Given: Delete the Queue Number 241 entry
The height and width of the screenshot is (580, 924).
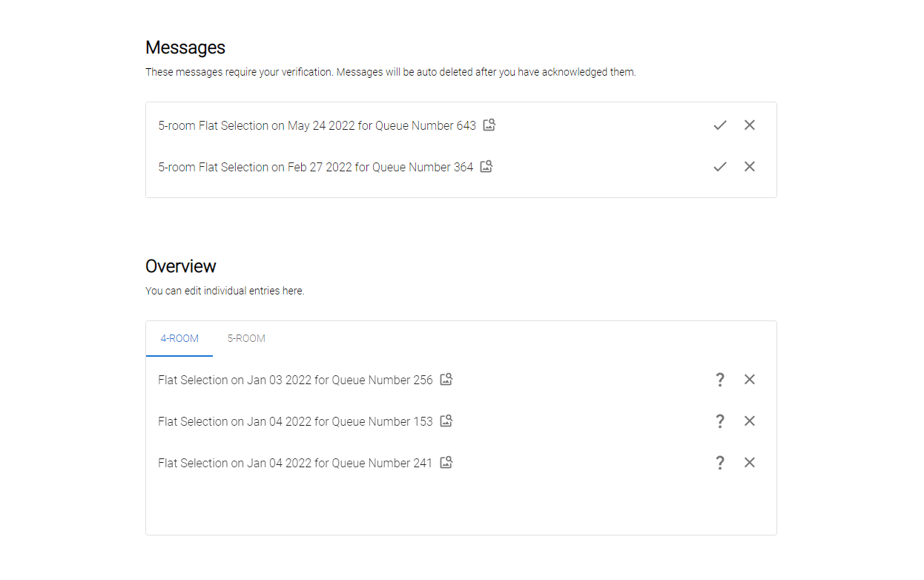Looking at the screenshot, I should (x=750, y=462).
